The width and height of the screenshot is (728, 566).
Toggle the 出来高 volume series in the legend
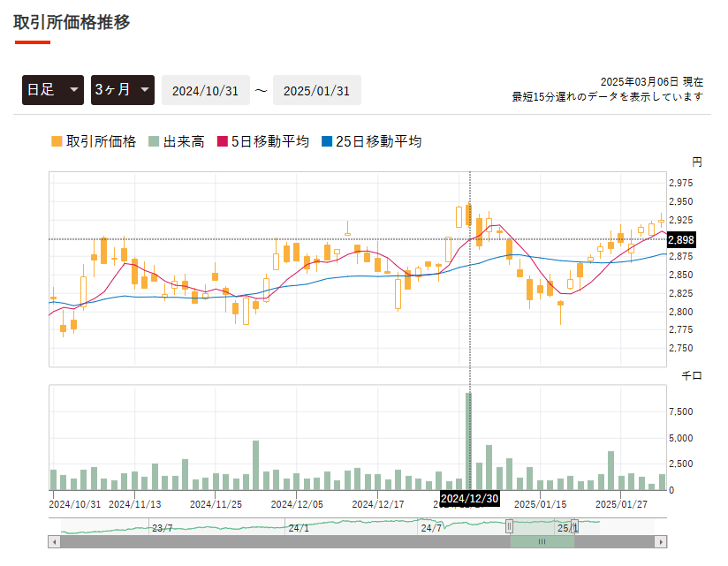[x=183, y=140]
